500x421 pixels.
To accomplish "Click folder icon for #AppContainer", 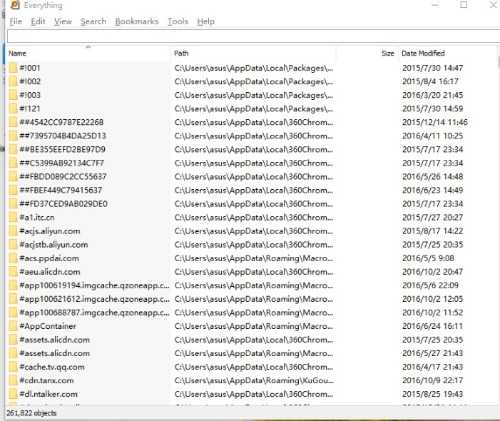I will coord(13,326).
